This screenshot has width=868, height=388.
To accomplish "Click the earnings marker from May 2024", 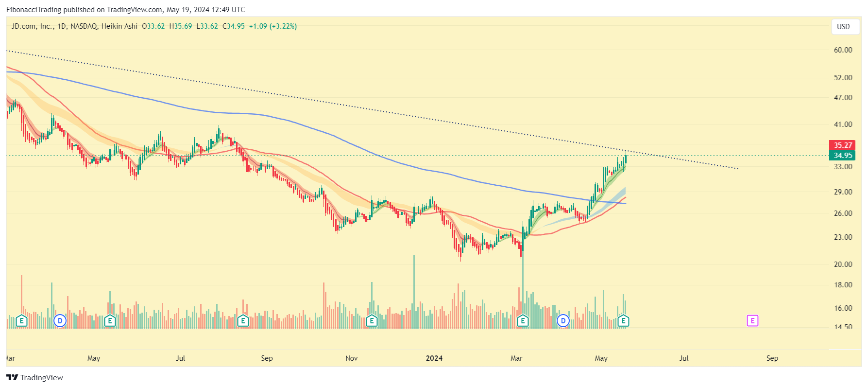I will tap(623, 320).
